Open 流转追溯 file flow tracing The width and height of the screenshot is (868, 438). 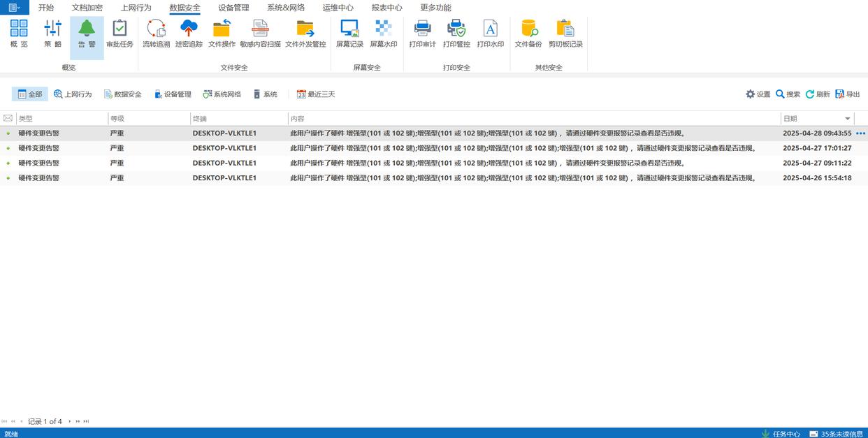(x=157, y=34)
